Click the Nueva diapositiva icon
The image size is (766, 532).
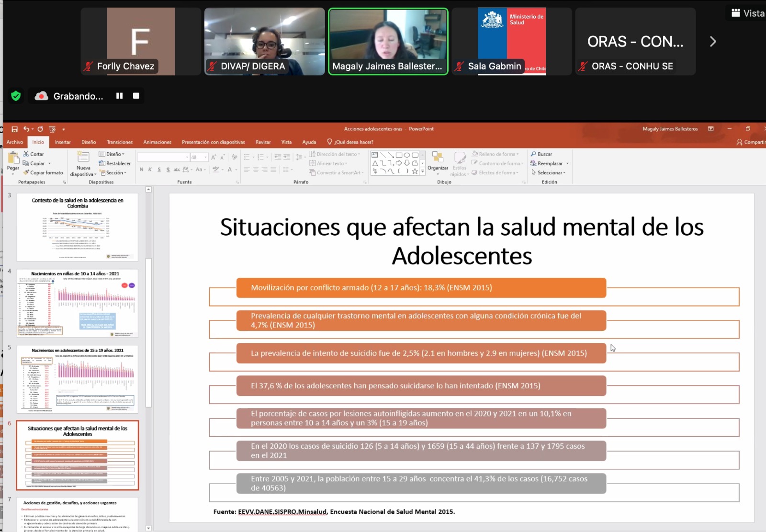tap(83, 157)
